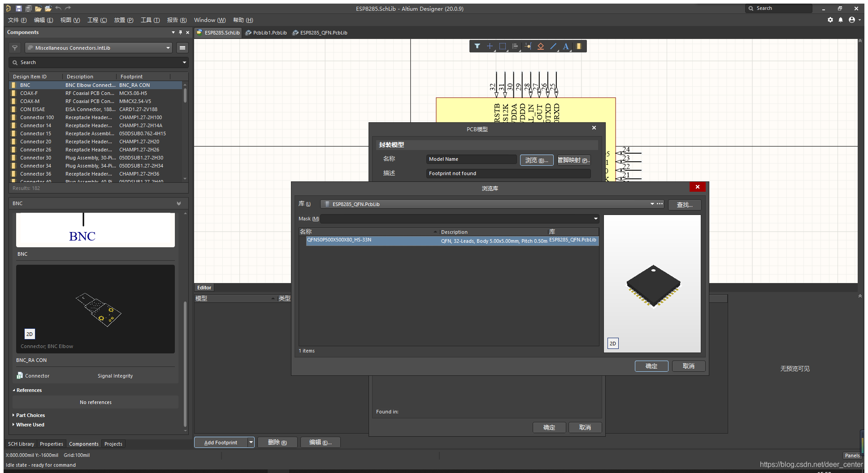868x473 pixels.
Task: Open the ESP8285_QFN.PcbLib library dropdown
Action: pyautogui.click(x=652, y=204)
